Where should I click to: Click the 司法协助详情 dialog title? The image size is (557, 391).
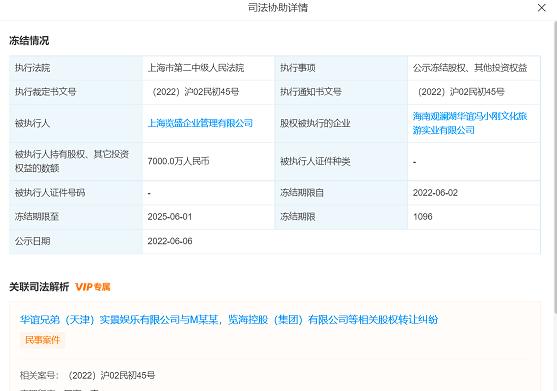[x=278, y=7]
